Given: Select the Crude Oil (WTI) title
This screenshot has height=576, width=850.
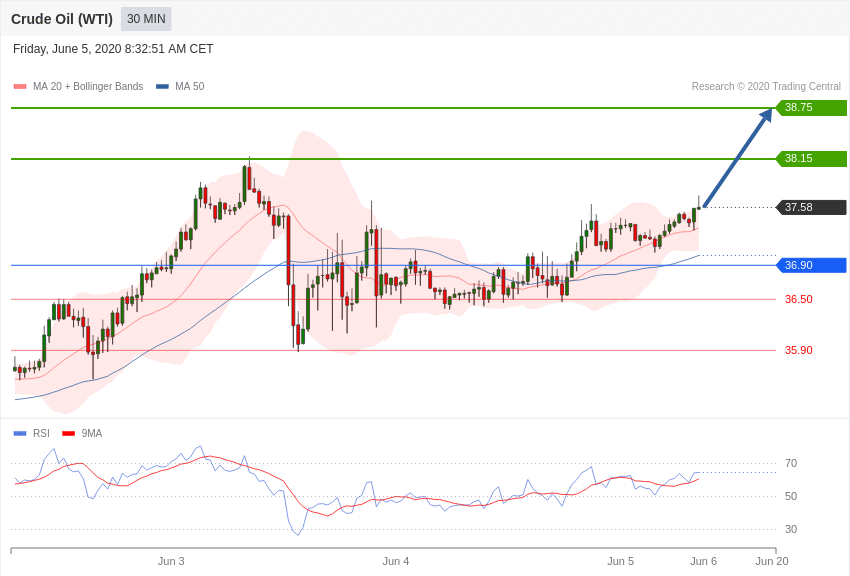Looking at the screenshot, I should (x=62, y=19).
